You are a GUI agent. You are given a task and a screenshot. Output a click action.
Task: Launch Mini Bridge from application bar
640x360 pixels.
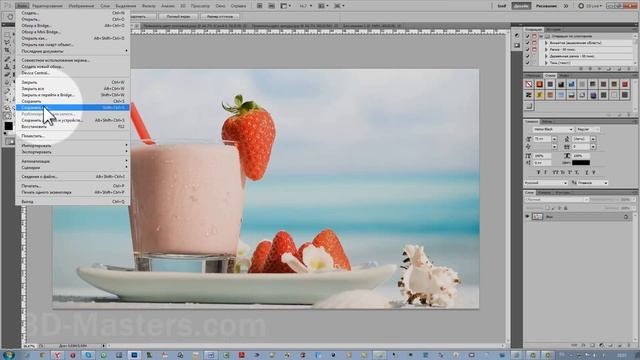(x=271, y=6)
